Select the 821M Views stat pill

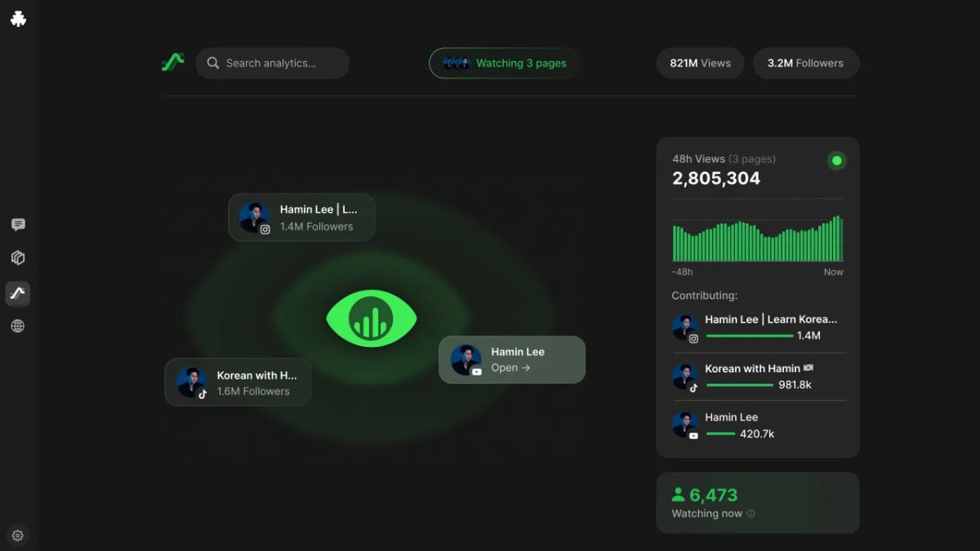coord(700,63)
